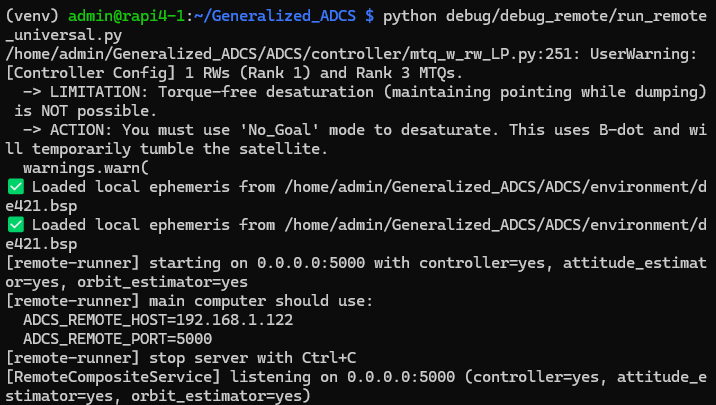716x405 pixels.
Task: Click 'starting on 0.0.0.0:5000' text
Action: pos(257,263)
